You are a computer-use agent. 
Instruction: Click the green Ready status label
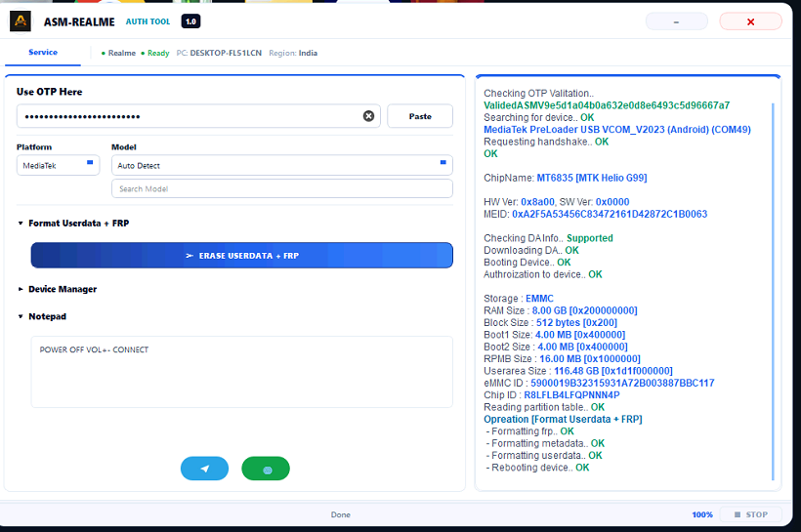[155, 53]
